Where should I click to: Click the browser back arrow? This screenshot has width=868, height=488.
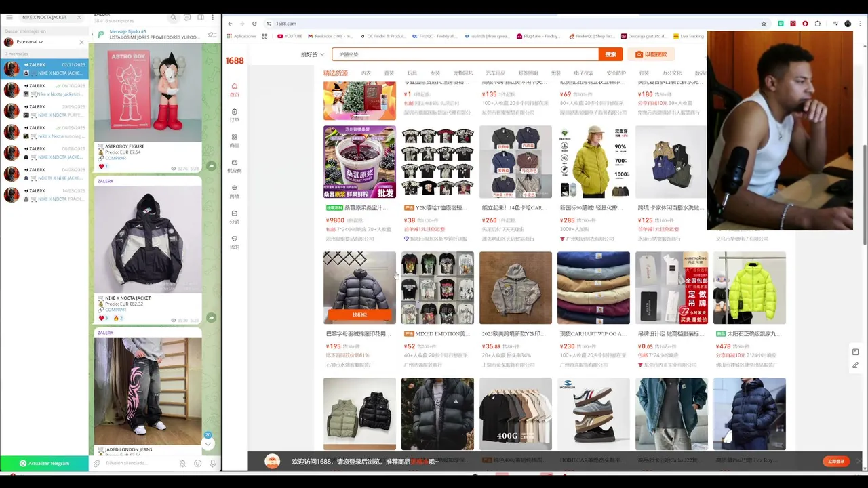[x=230, y=24]
